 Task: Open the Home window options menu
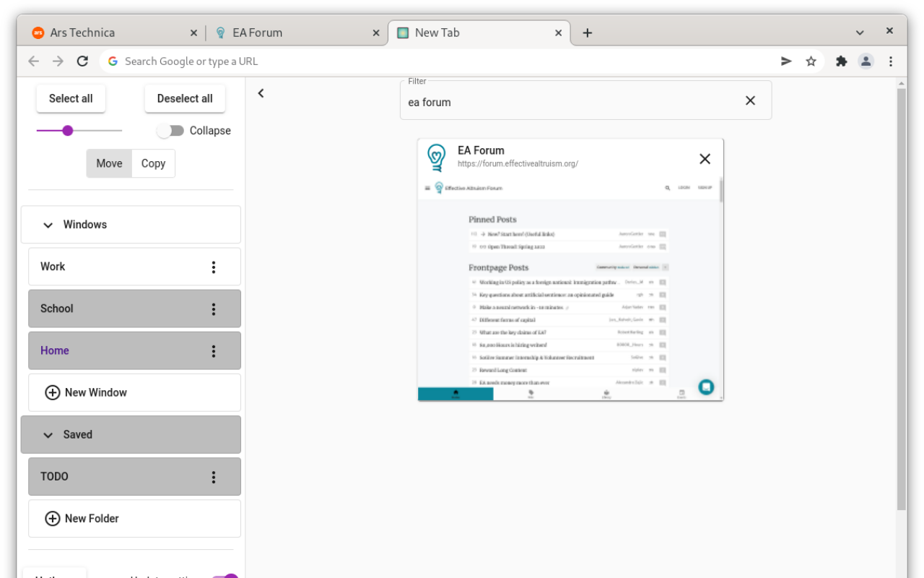(213, 350)
